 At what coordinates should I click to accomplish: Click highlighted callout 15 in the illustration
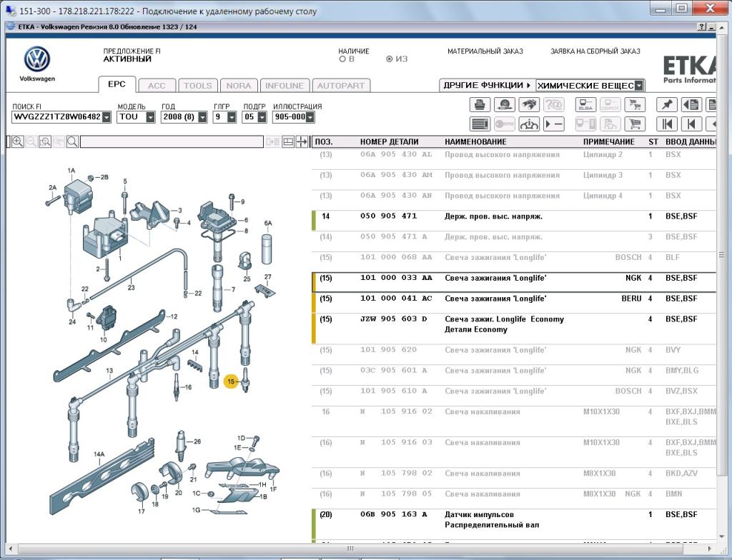click(231, 381)
